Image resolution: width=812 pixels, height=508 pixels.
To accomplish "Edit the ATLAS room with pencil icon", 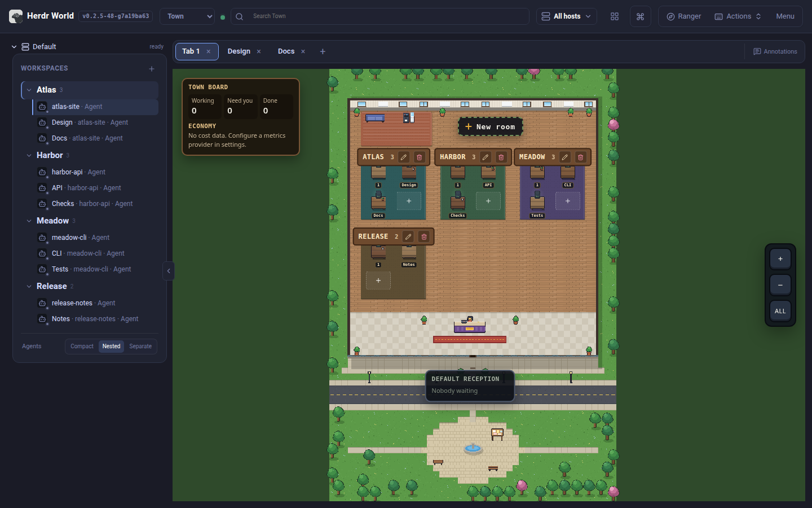I will (404, 157).
